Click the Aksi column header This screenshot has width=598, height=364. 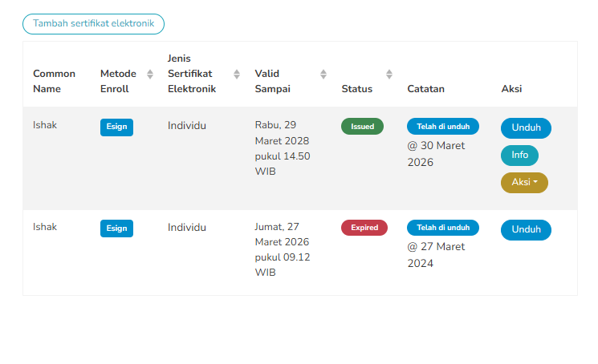[511, 89]
